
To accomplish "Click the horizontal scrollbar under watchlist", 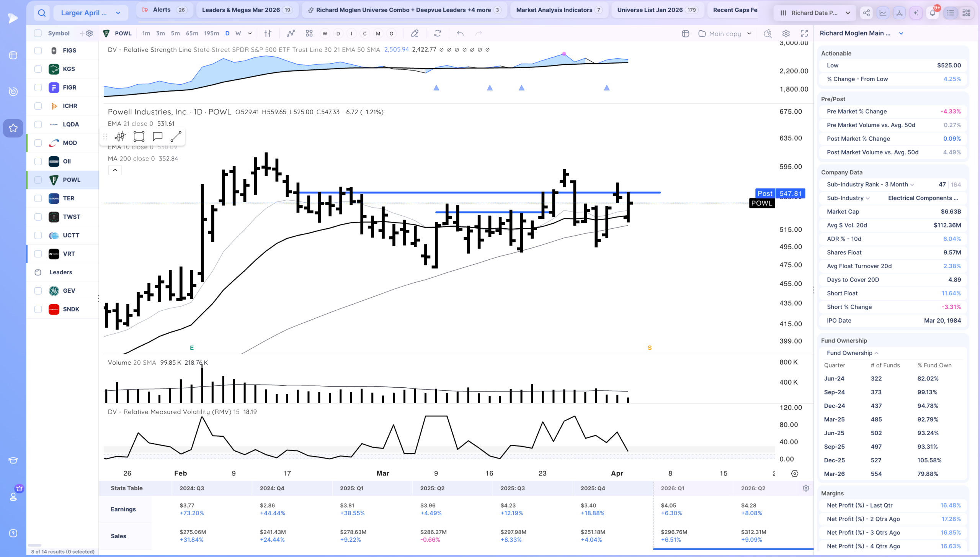I will click(x=34, y=545).
